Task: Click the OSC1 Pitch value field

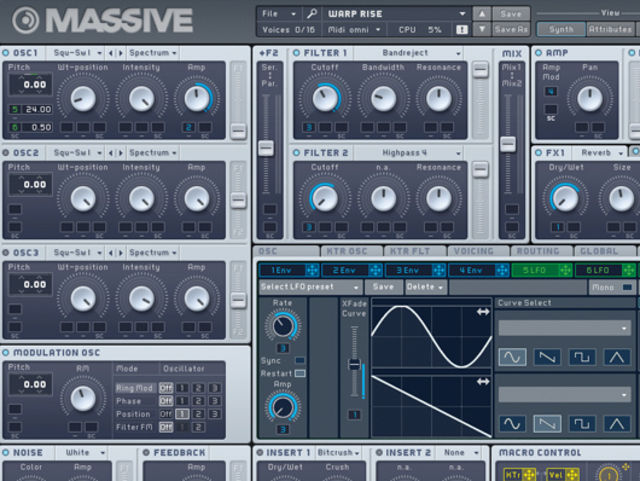Action: point(31,85)
